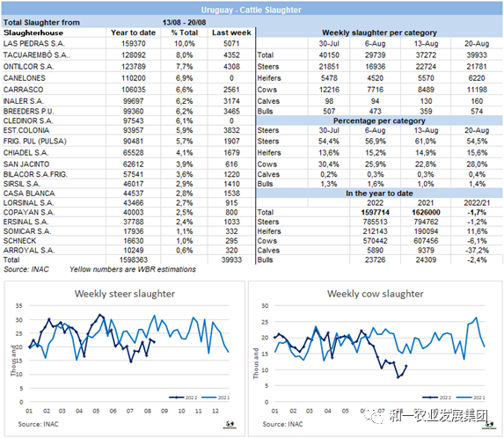Click the 'COPAYAN S.A.' cell
The width and height of the screenshot is (504, 438).
tap(29, 213)
